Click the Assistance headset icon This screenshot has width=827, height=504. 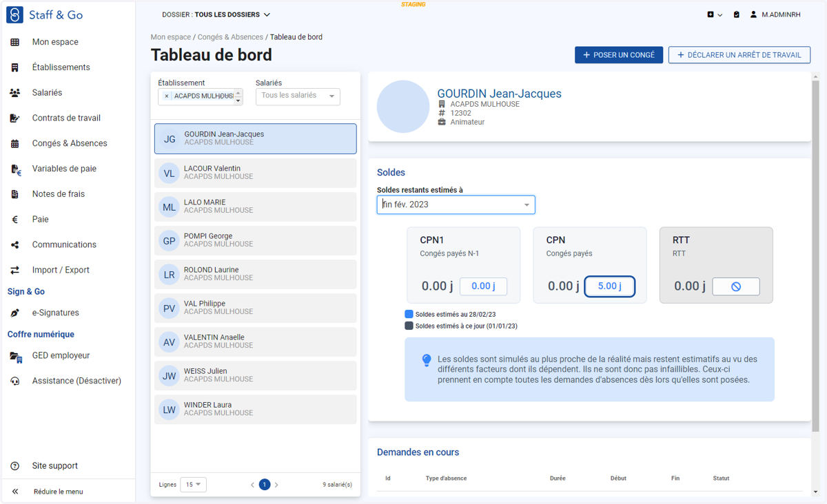coord(14,381)
